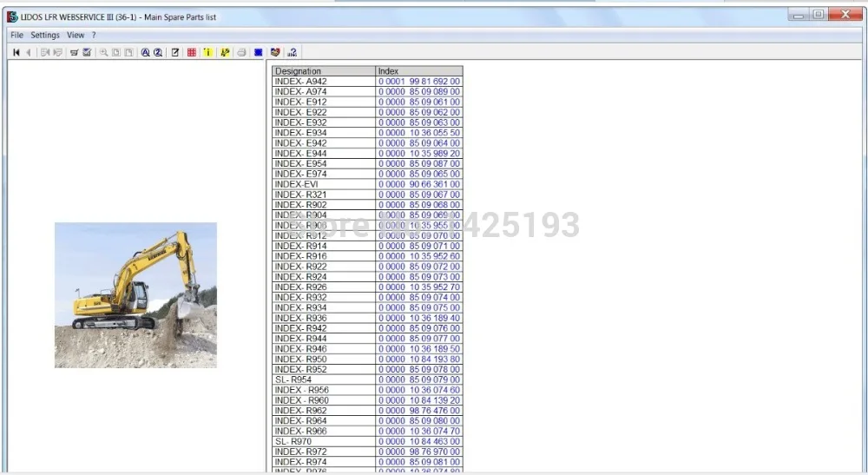Click the second grayed page icon

(x=128, y=52)
